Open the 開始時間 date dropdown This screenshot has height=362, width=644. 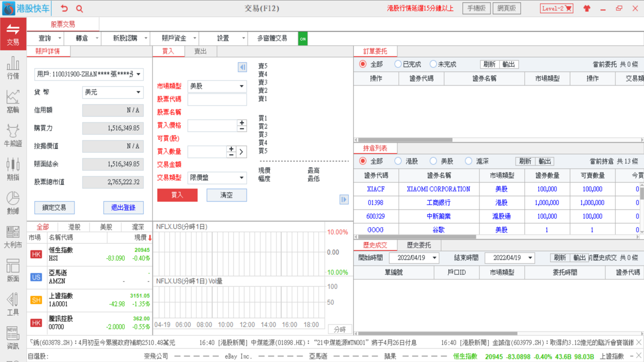[x=414, y=258]
